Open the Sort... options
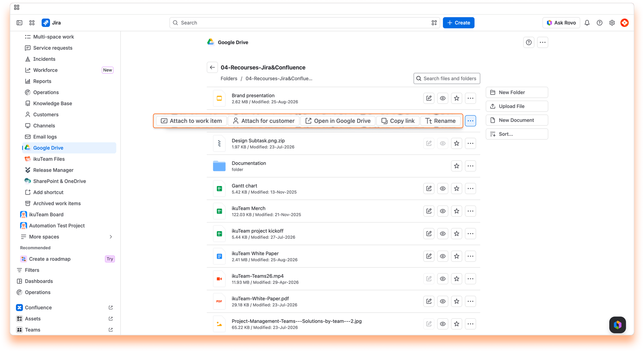The height and width of the screenshot is (352, 644). [517, 134]
